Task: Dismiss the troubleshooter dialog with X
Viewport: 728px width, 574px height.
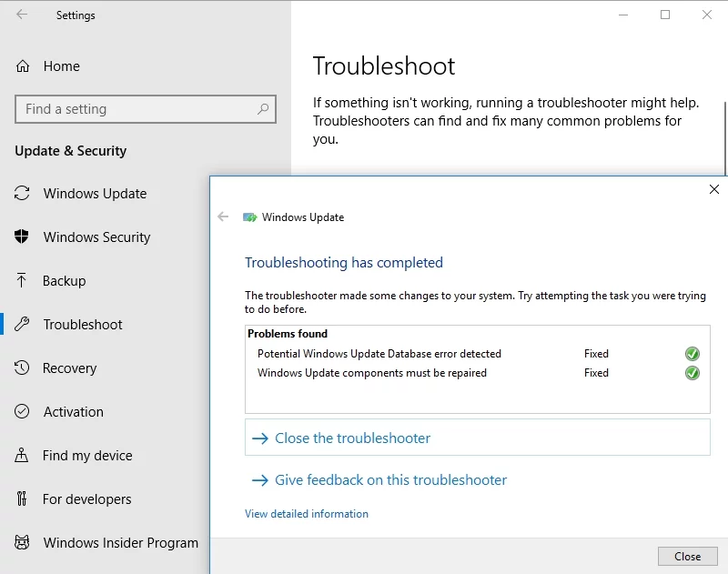Action: (x=714, y=190)
